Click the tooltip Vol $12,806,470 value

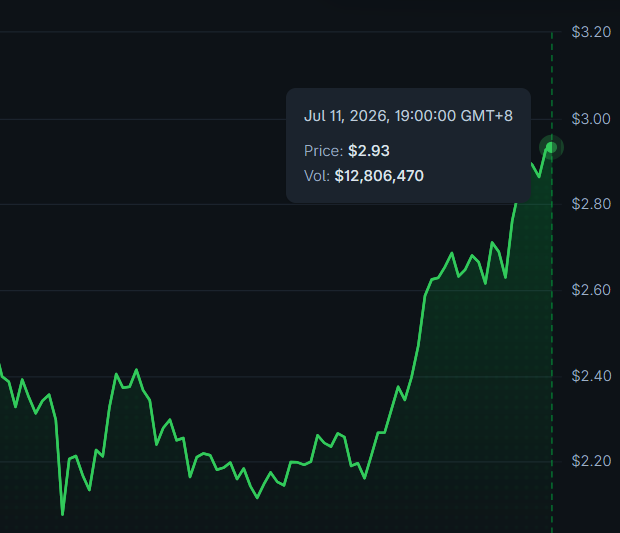[379, 176]
